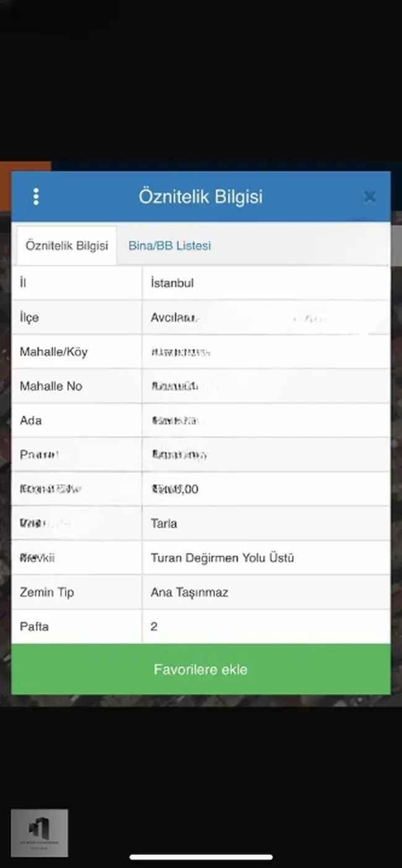The width and height of the screenshot is (402, 868).
Task: Click the Zemin Tip label
Action: 47,592
